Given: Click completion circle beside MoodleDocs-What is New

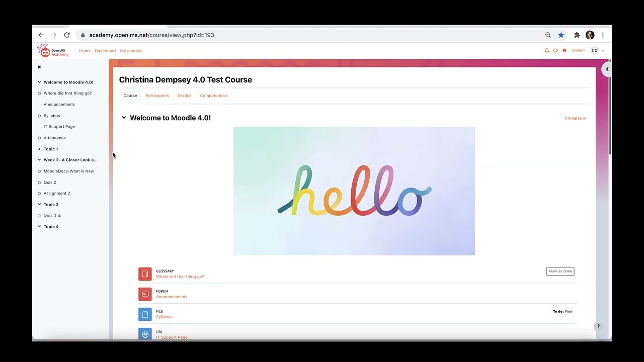Looking at the screenshot, I should (x=39, y=171).
